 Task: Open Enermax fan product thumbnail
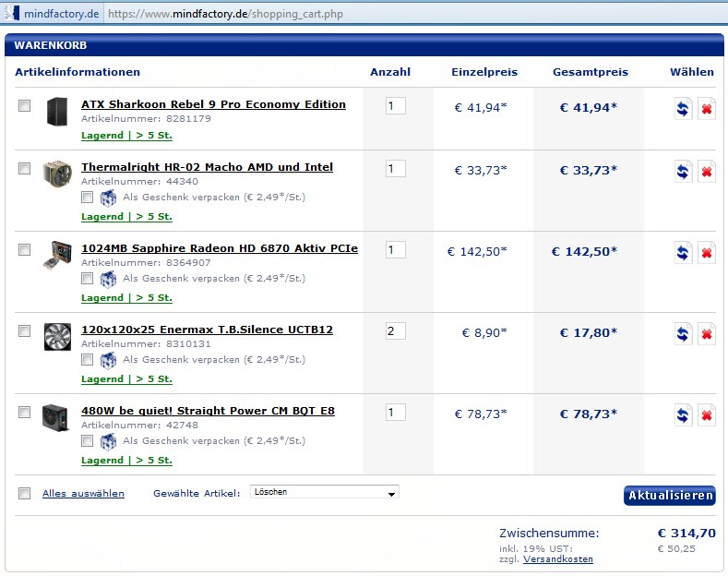[x=57, y=337]
